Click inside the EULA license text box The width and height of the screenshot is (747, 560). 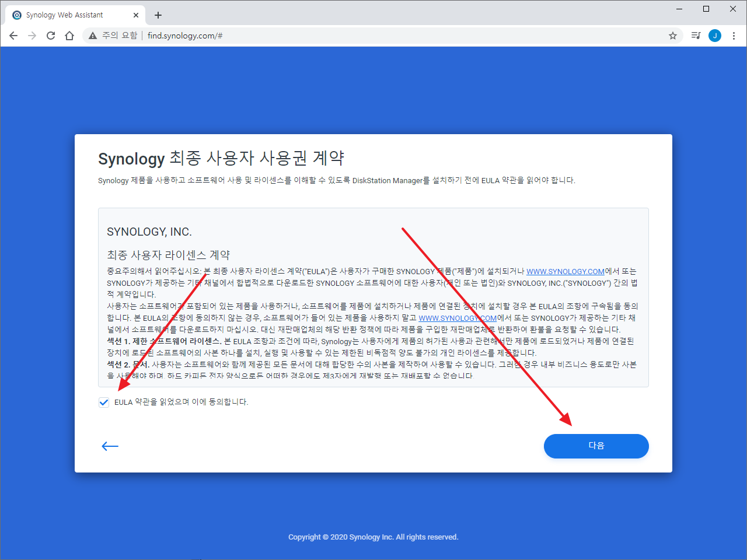point(373,297)
